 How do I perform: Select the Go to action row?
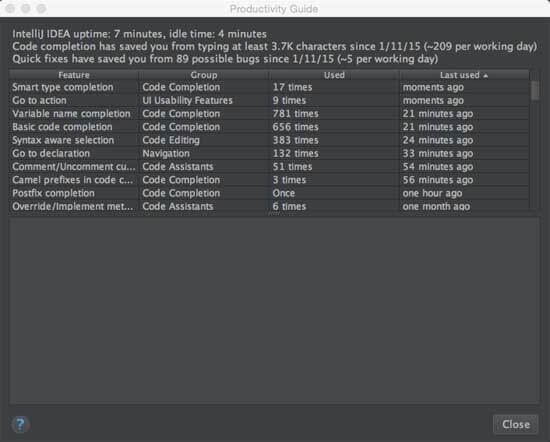[269, 100]
